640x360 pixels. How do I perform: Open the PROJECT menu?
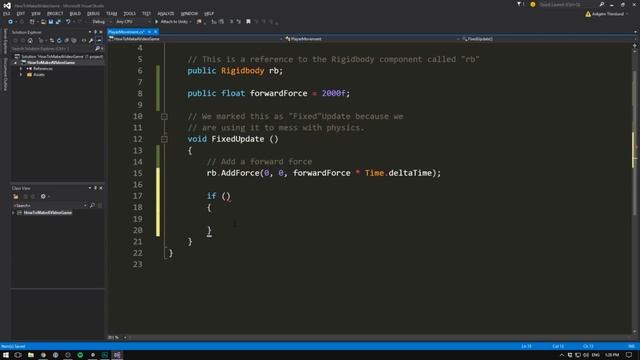tap(55, 13)
